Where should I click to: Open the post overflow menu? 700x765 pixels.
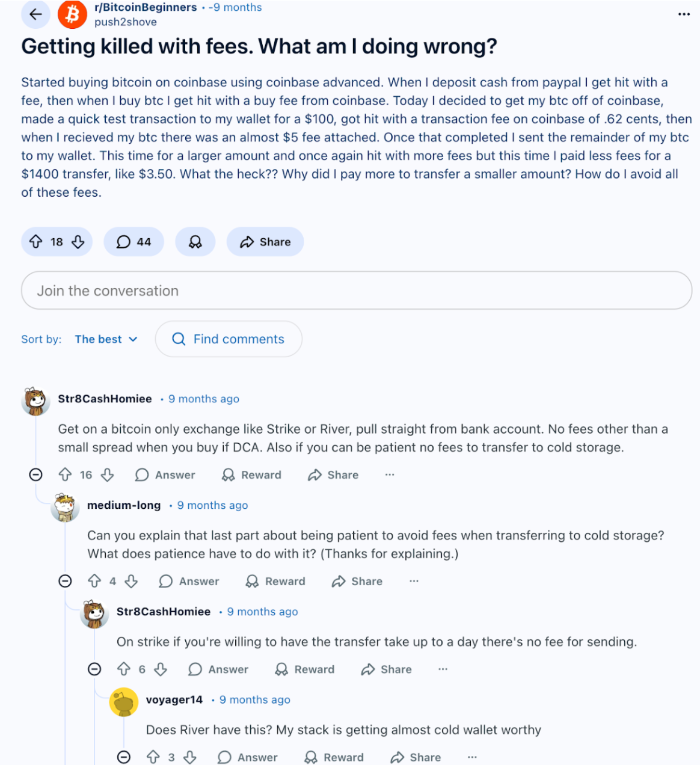point(683,14)
